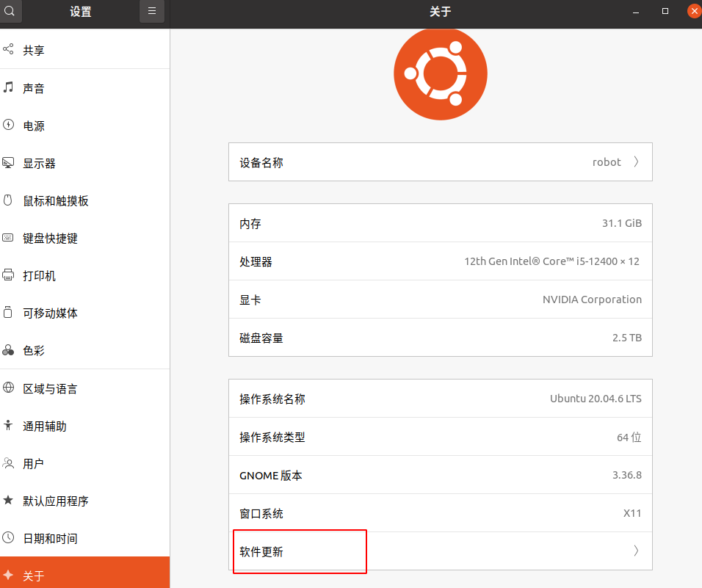Open Users (用户) settings panel
Screen dimensions: 702x588
tap(34, 464)
